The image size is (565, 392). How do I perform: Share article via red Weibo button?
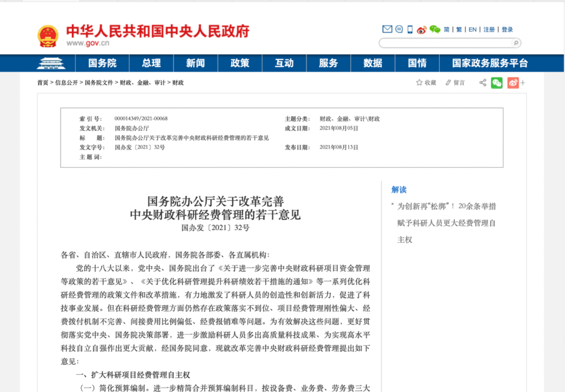[x=513, y=83]
